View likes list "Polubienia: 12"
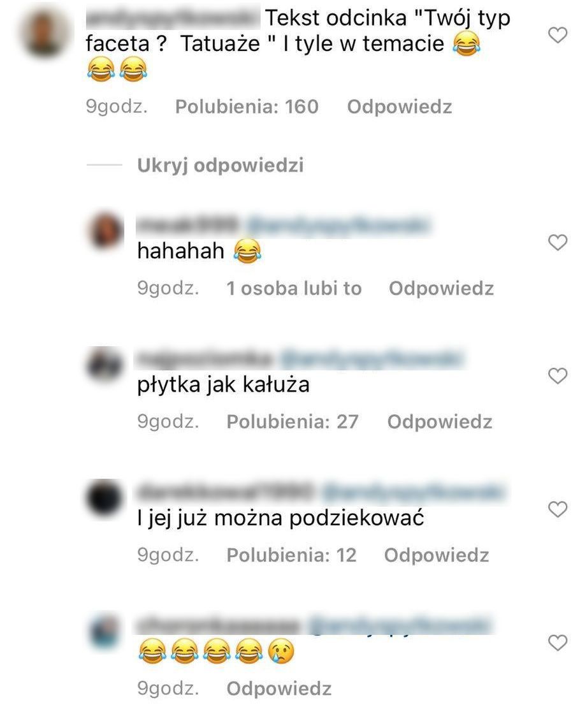 [291, 555]
